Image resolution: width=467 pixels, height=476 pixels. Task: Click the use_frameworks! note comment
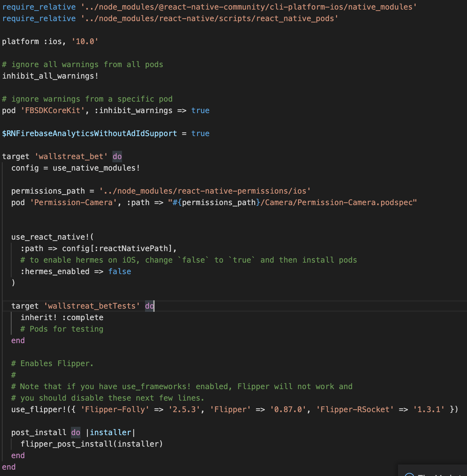(x=182, y=387)
